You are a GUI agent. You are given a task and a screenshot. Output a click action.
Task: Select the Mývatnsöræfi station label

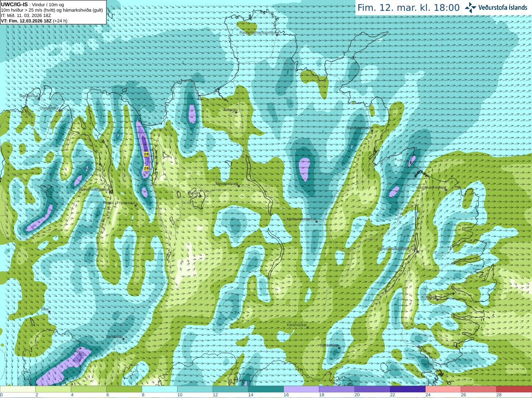227,183
